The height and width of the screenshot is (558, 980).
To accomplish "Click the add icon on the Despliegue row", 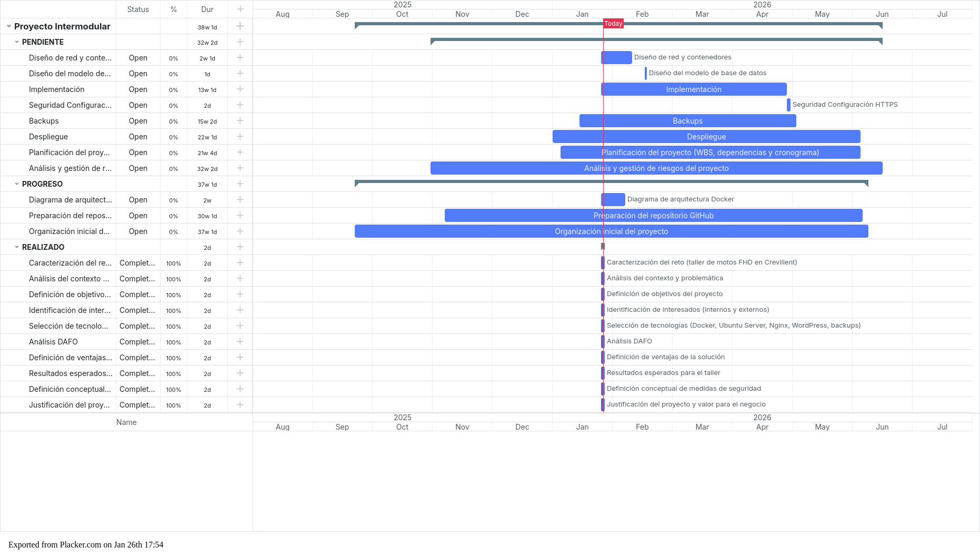I will [240, 137].
